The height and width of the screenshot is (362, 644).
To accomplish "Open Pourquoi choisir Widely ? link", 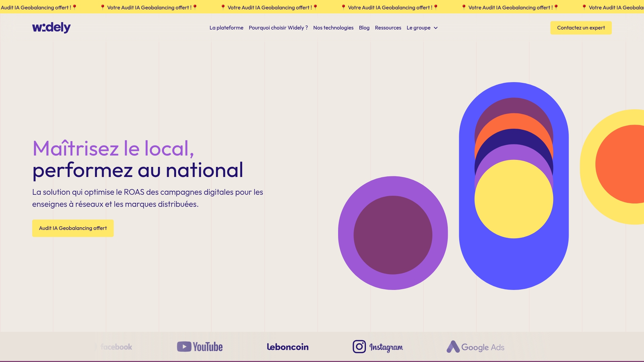I will 278,28.
